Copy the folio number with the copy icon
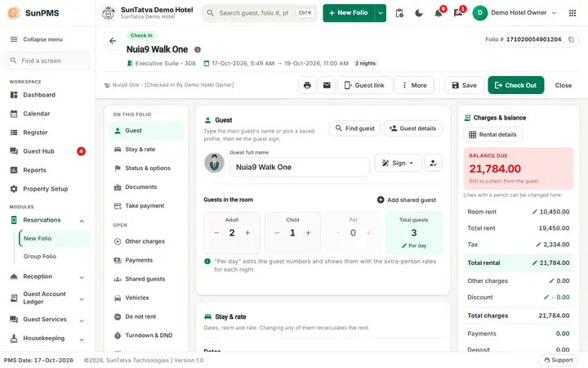 (571, 39)
